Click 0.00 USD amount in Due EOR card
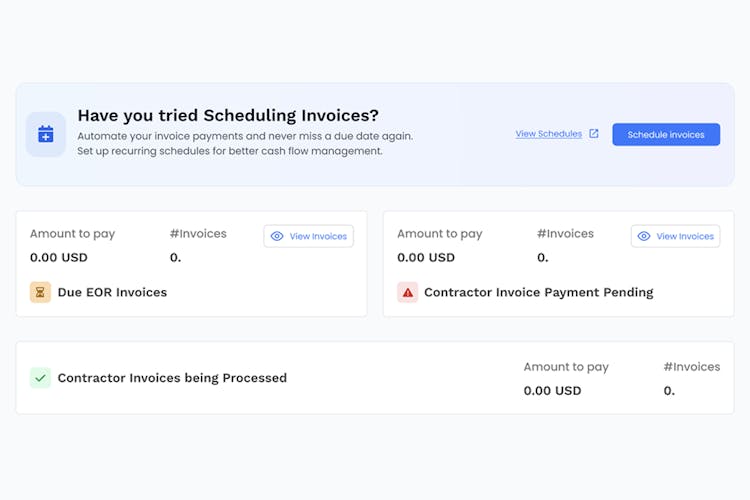 tap(59, 257)
